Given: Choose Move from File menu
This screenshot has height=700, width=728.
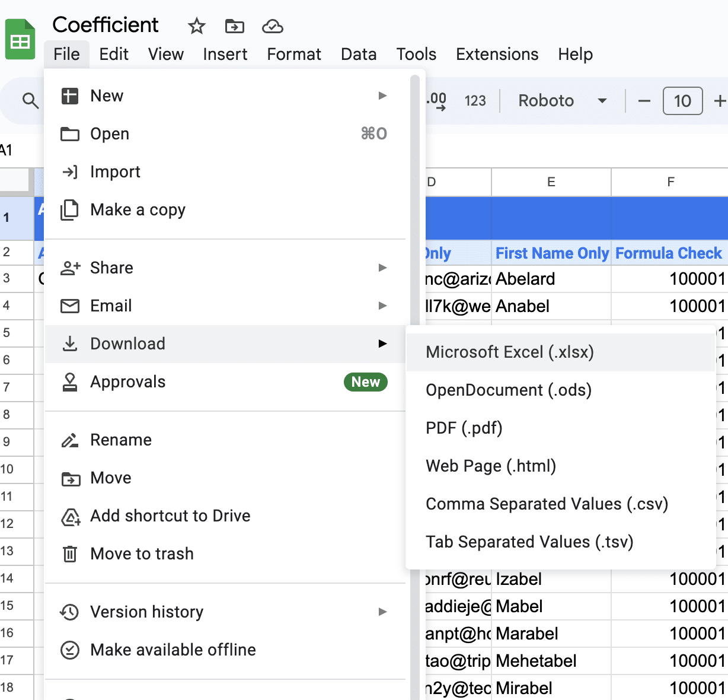Looking at the screenshot, I should click(225, 478).
